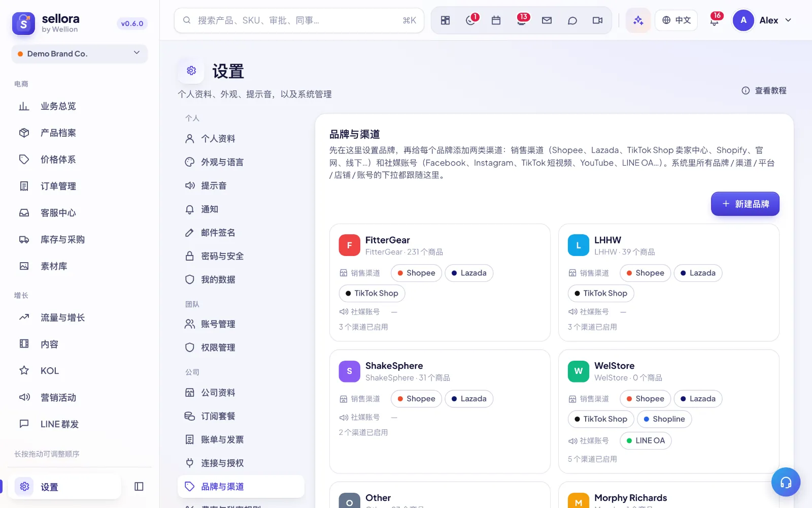This screenshot has width=812, height=508.
Task: Open 我的数据 settings tab
Action: click(x=241, y=279)
